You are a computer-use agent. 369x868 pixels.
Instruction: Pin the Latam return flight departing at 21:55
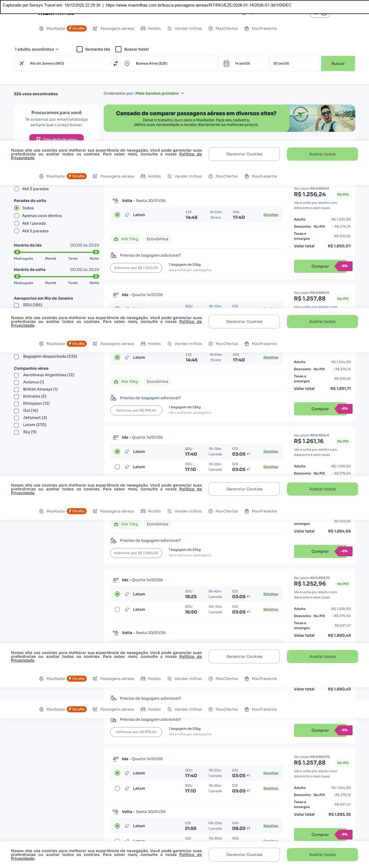[x=127, y=826]
